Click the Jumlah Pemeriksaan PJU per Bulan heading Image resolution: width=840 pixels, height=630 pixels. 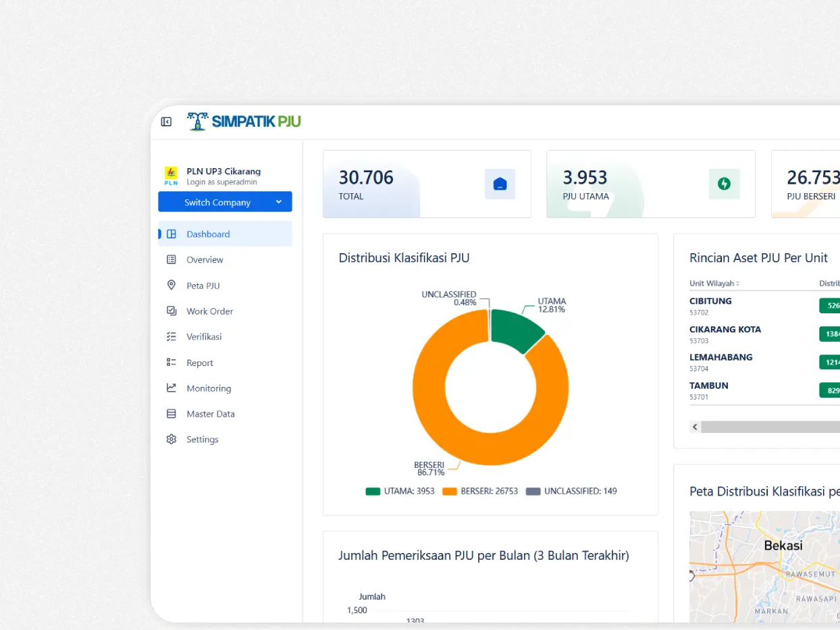483,555
